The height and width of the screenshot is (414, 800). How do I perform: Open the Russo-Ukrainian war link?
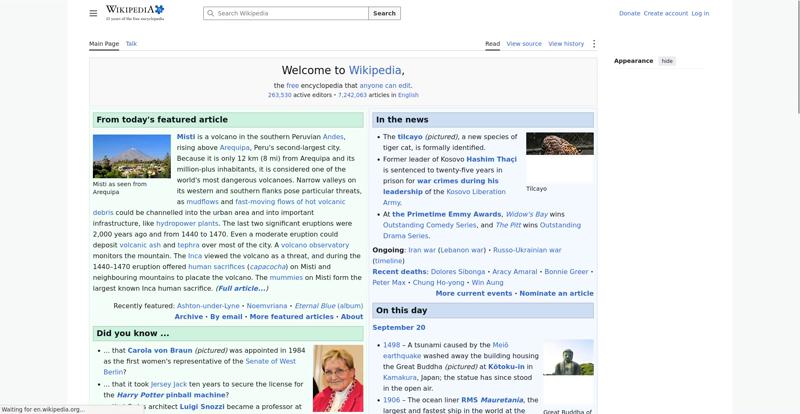pyautogui.click(x=527, y=250)
